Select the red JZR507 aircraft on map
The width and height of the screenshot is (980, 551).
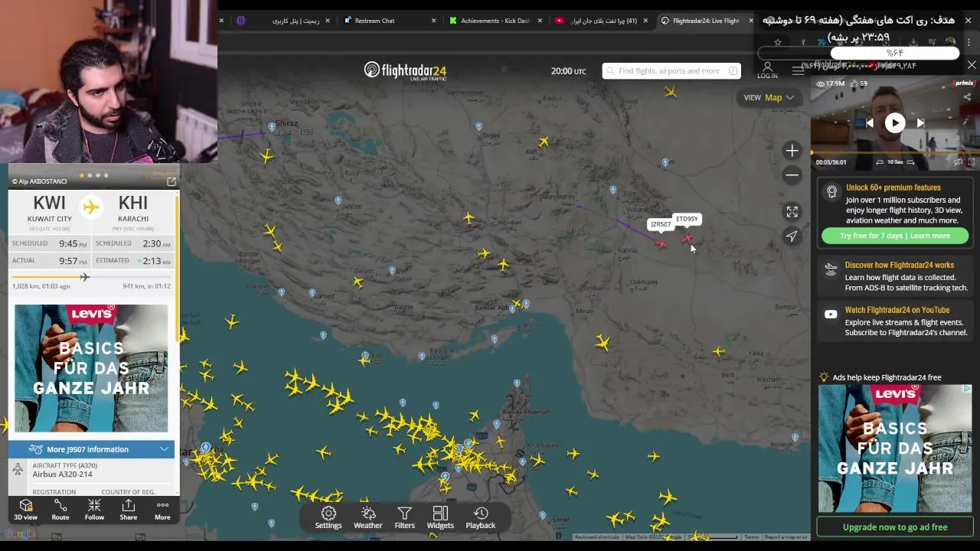pyautogui.click(x=661, y=243)
